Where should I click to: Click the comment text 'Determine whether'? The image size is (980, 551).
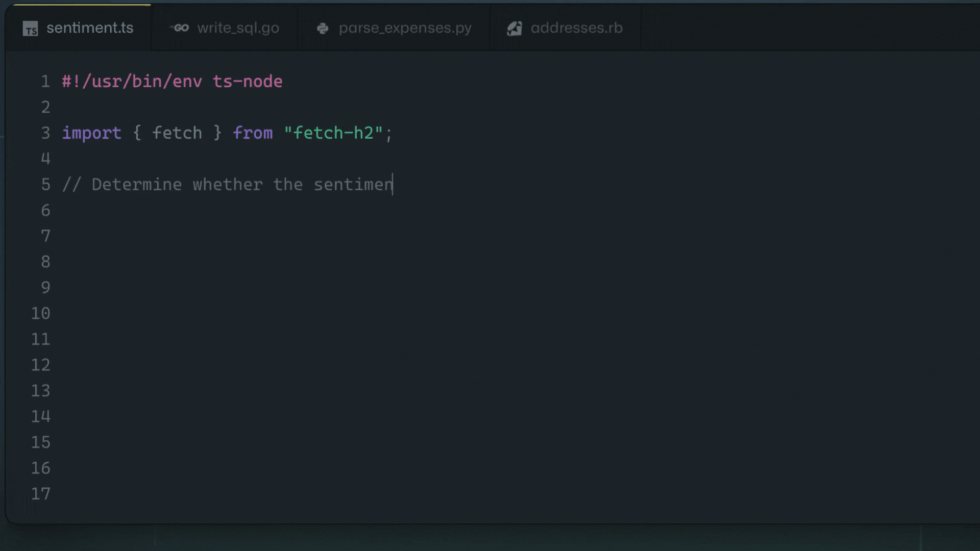[177, 185]
